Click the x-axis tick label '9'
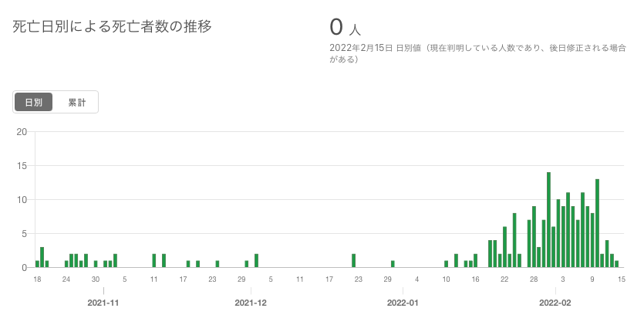Screen dimensions: 644x325 point(592,279)
